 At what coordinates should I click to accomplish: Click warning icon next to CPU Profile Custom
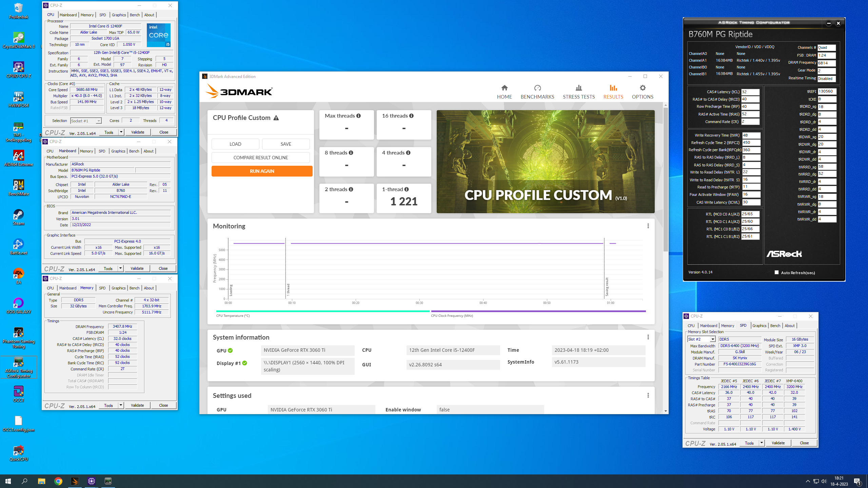pos(276,118)
